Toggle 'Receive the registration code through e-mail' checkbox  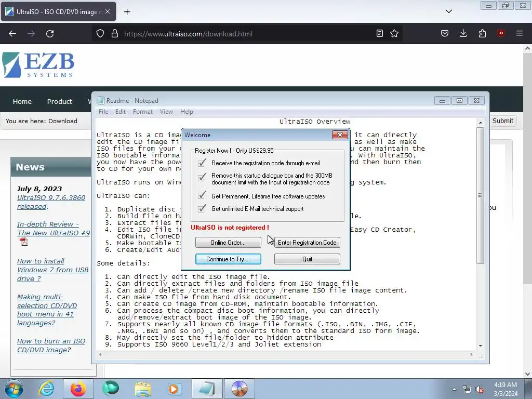[202, 163]
